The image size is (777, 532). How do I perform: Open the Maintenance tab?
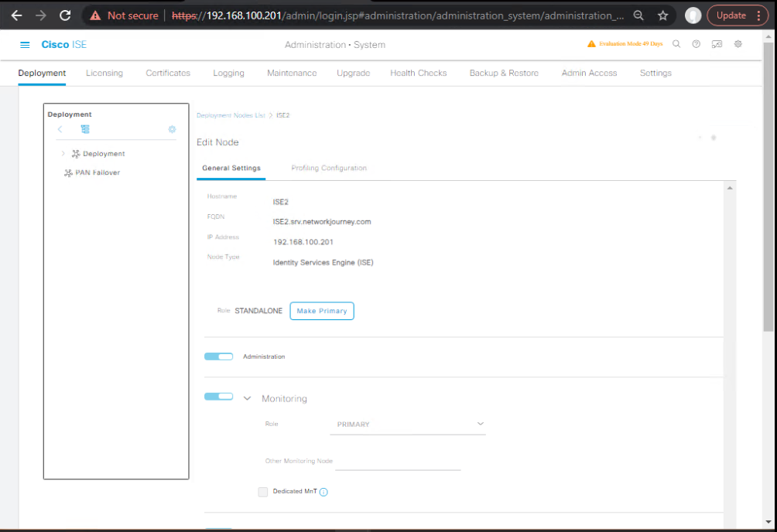tap(292, 73)
